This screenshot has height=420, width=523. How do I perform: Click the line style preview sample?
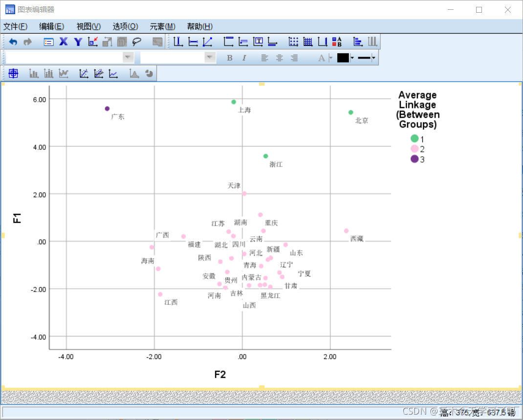364,58
